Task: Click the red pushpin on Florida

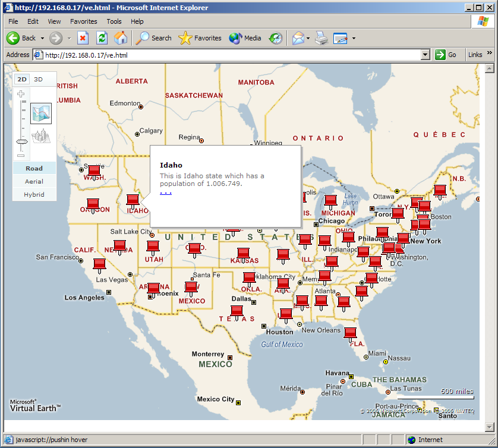Action: pyautogui.click(x=351, y=333)
